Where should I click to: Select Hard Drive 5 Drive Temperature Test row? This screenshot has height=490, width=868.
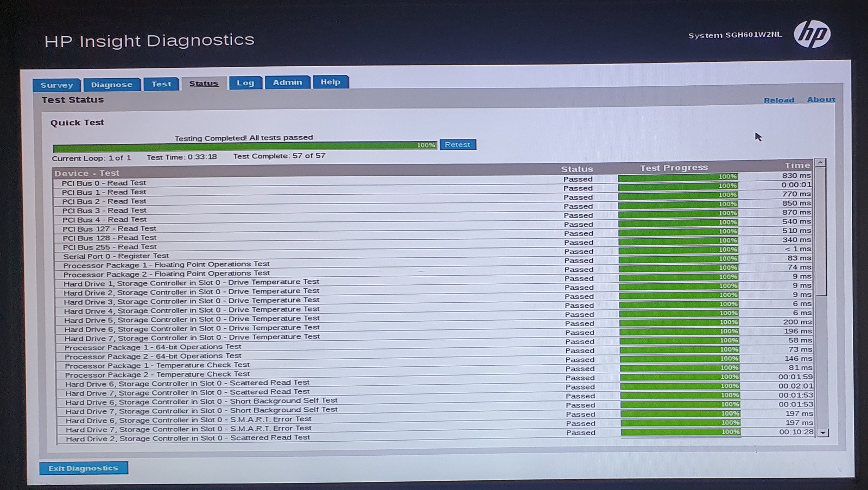(x=434, y=317)
